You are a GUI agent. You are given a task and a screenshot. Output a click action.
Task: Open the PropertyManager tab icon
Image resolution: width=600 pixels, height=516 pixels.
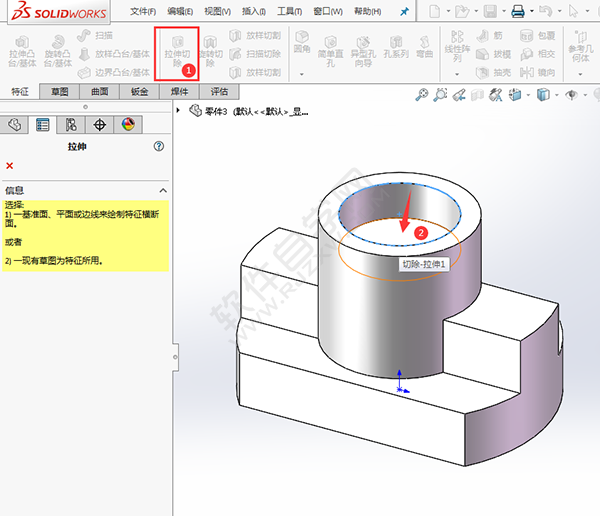[x=42, y=125]
